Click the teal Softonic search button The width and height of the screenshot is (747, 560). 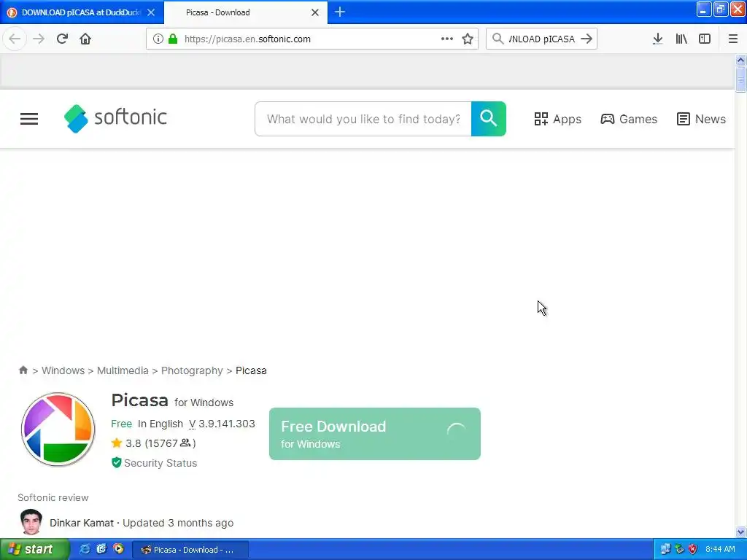click(488, 119)
